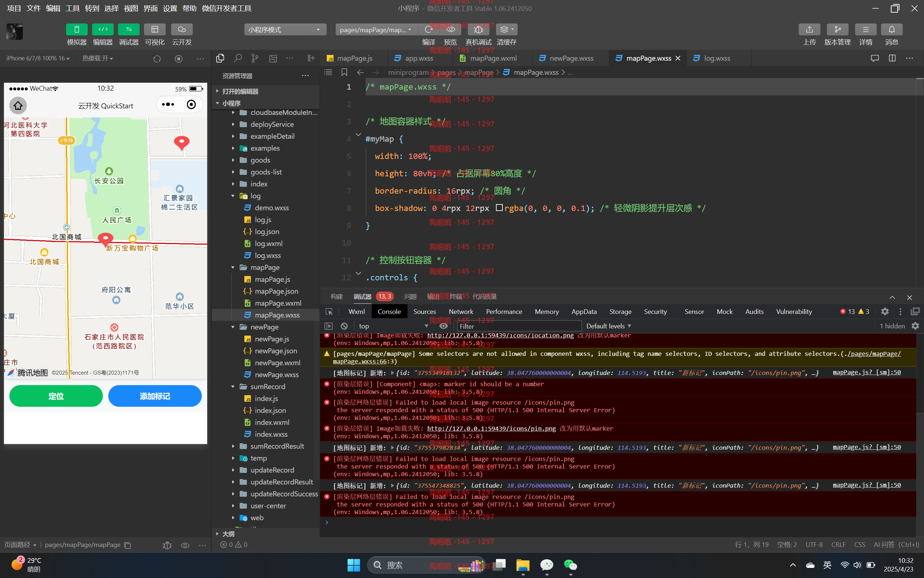
Task: Open the devtools settings gear
Action: (x=885, y=311)
